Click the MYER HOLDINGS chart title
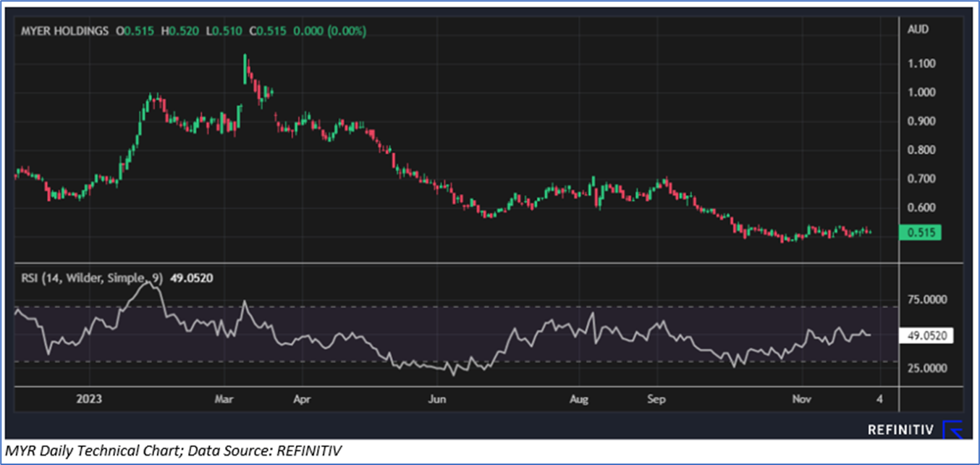 65,31
